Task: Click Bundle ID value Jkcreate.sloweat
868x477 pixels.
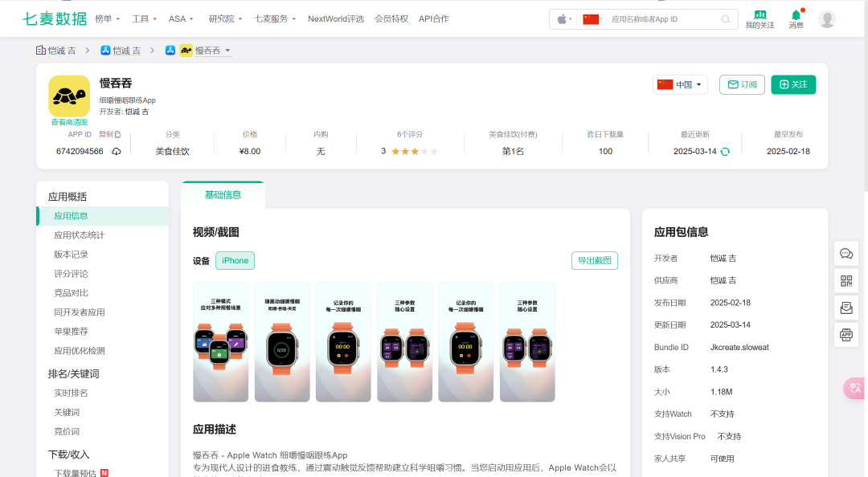Action: (x=739, y=348)
